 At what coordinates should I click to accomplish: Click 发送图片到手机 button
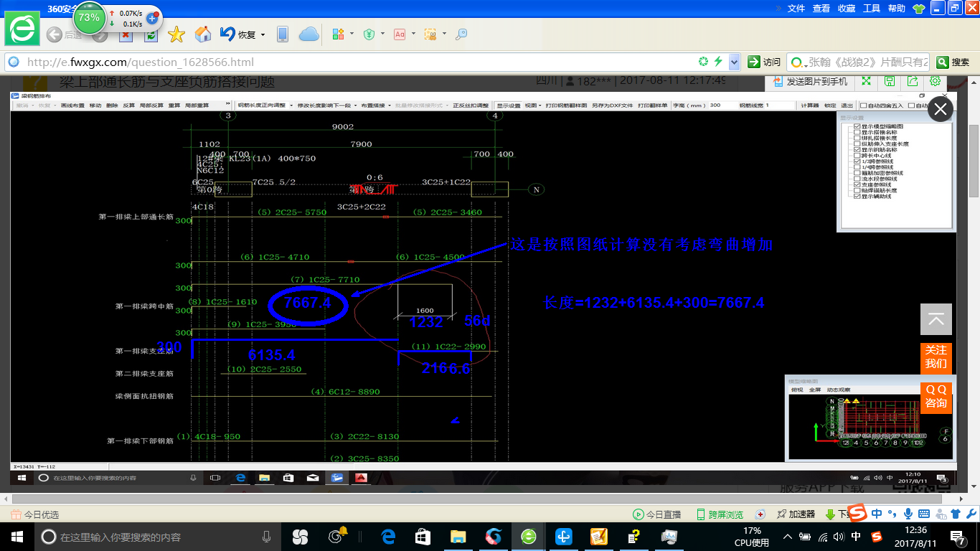[x=809, y=81]
